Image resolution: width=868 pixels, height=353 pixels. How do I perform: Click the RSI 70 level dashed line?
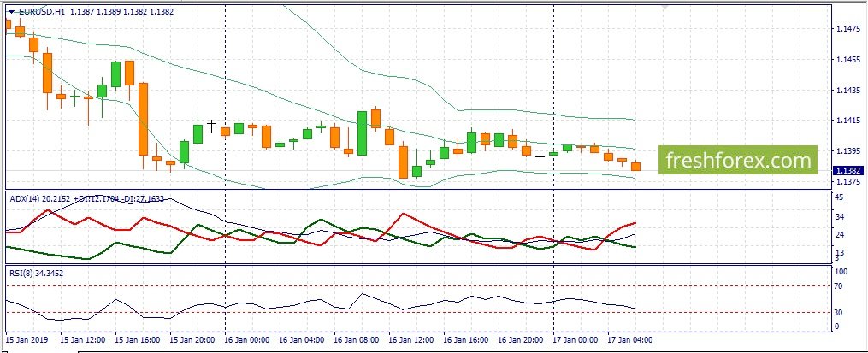pyautogui.click(x=418, y=286)
